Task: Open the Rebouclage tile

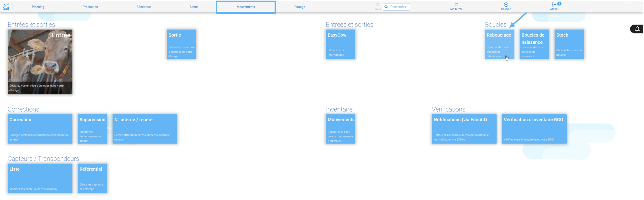Action: click(x=500, y=44)
